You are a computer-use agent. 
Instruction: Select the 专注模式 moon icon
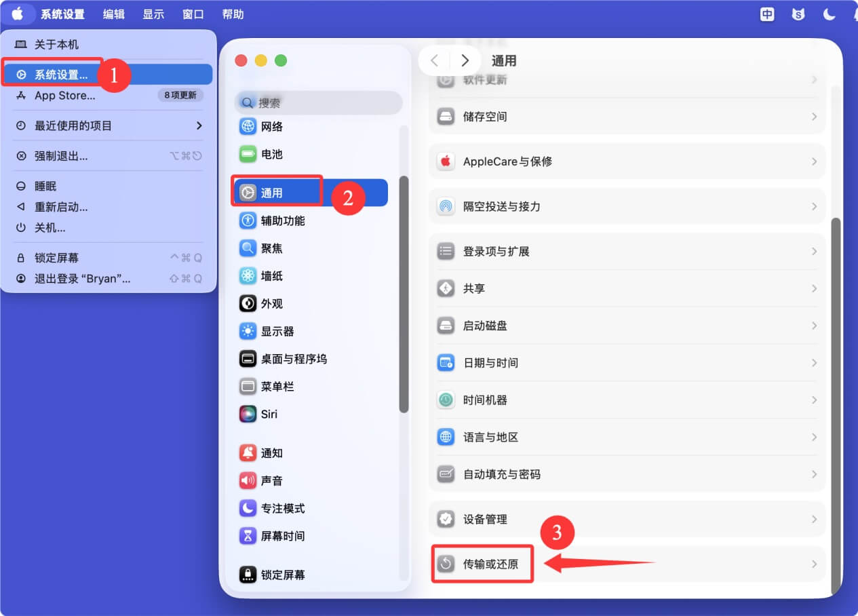tap(248, 508)
